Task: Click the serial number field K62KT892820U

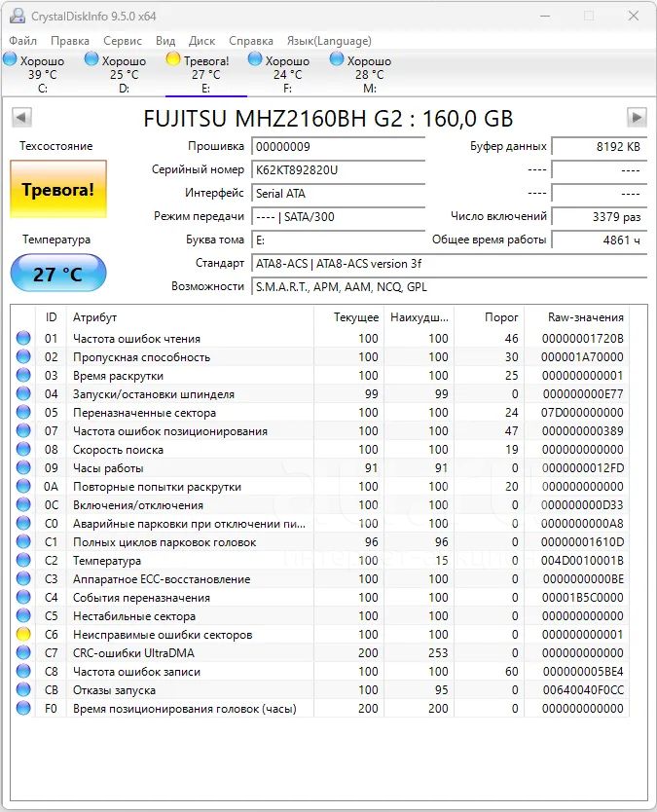Action: click(x=338, y=169)
